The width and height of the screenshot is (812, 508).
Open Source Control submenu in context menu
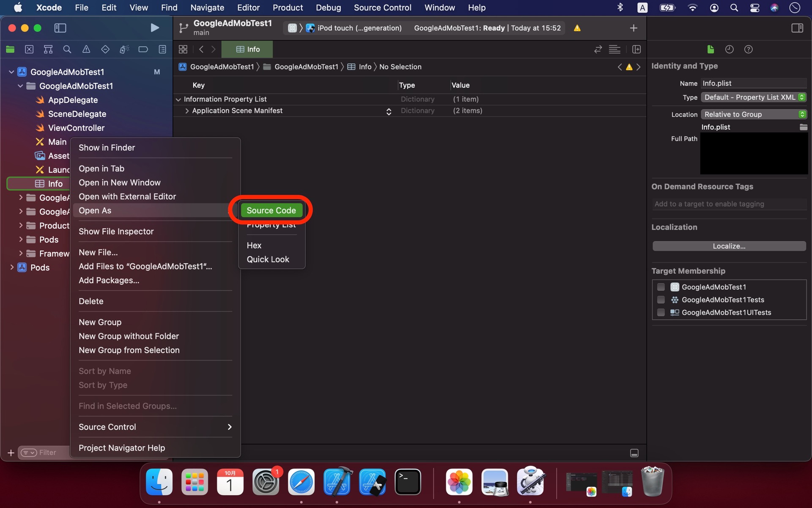click(x=155, y=427)
